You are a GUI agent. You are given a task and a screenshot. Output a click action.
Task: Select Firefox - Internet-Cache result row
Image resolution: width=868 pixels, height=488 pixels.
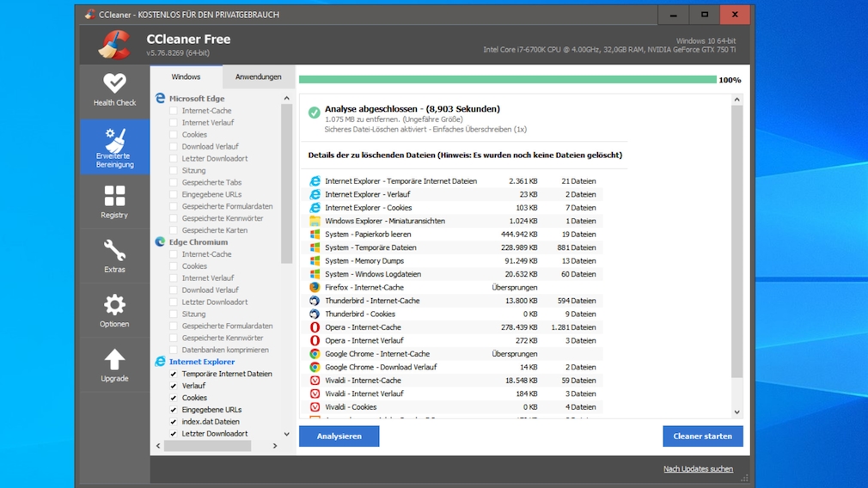click(452, 287)
